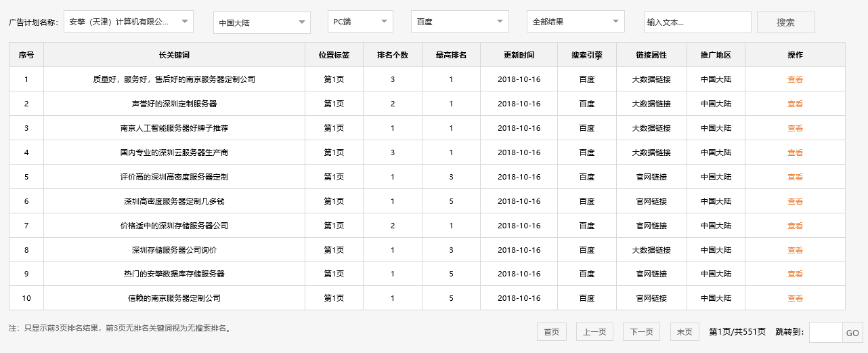Click the 最高排名 column header
The image size is (868, 353).
coord(451,55)
